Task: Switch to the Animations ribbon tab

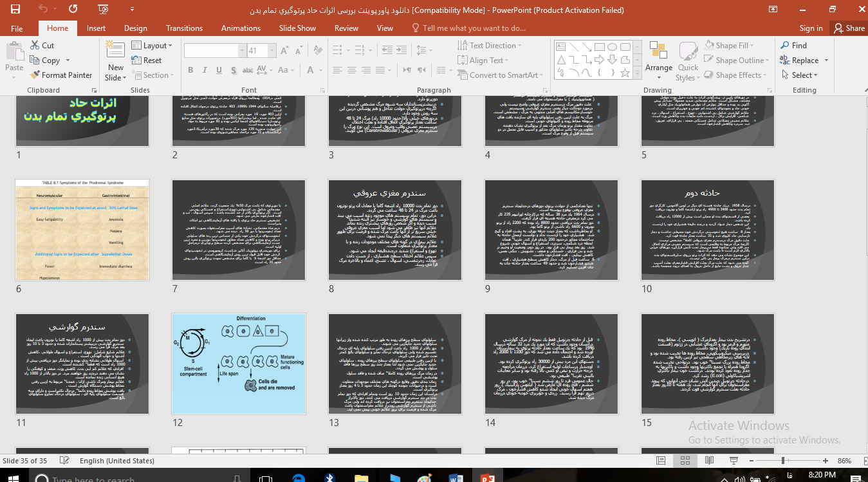Action: pos(241,28)
